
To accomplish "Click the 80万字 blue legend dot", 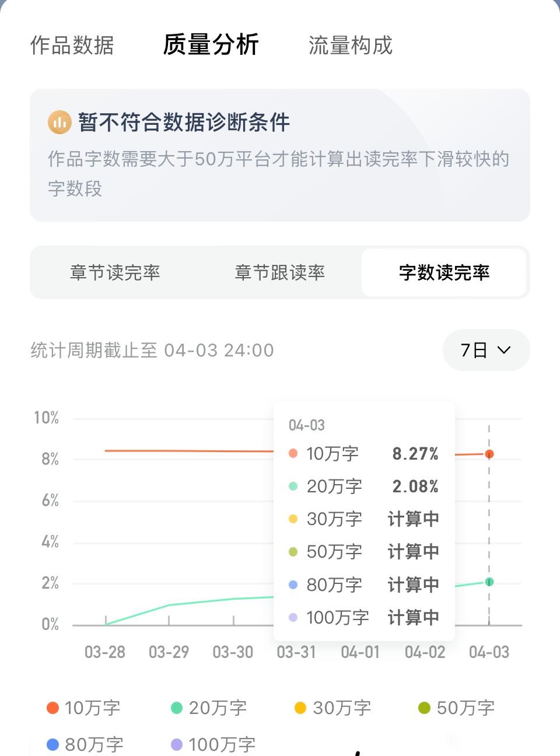I will pos(52,744).
